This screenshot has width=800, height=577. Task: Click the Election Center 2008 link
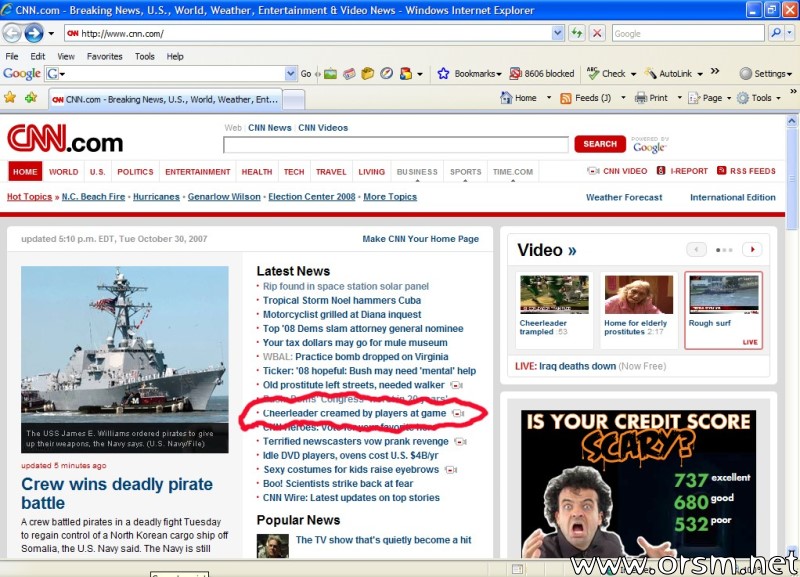coord(312,196)
